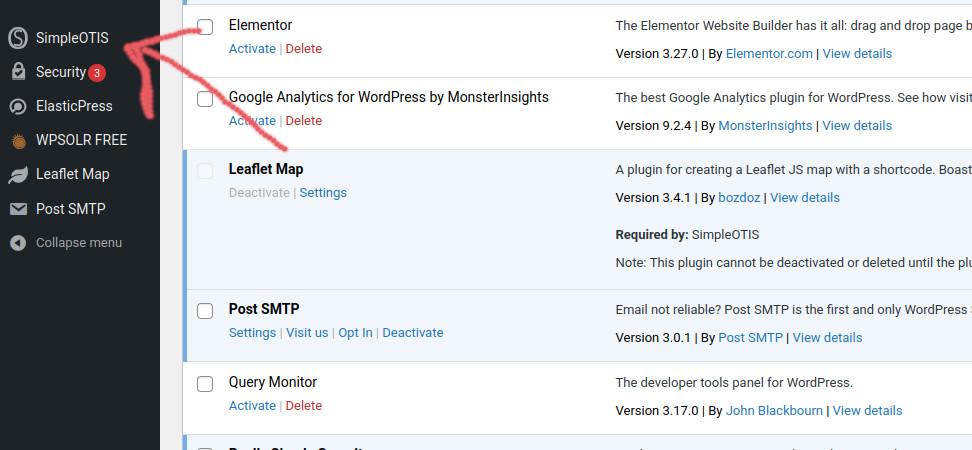Delete the Query Monitor plugin
This screenshot has height=450, width=972.
[x=304, y=406]
